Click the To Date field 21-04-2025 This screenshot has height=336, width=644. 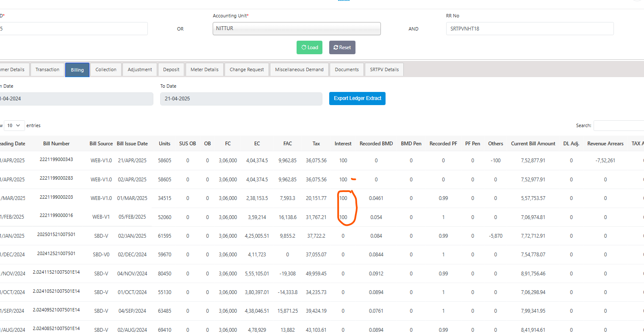pos(241,99)
